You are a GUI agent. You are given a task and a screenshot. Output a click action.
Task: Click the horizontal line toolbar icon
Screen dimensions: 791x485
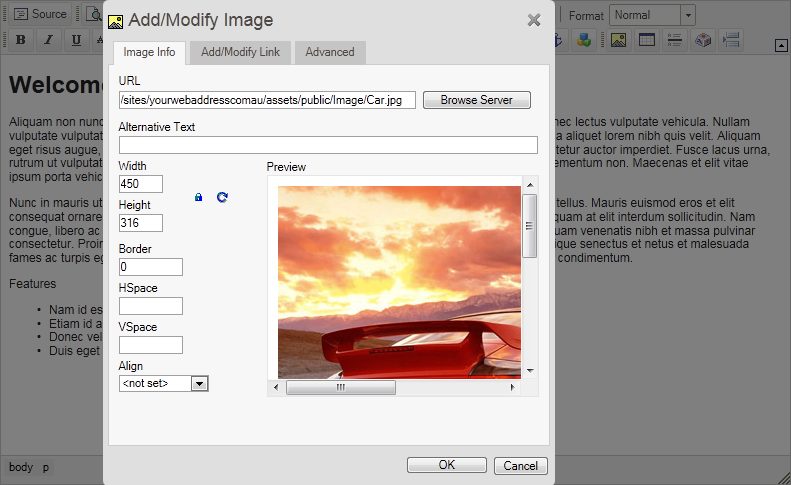[x=674, y=40]
